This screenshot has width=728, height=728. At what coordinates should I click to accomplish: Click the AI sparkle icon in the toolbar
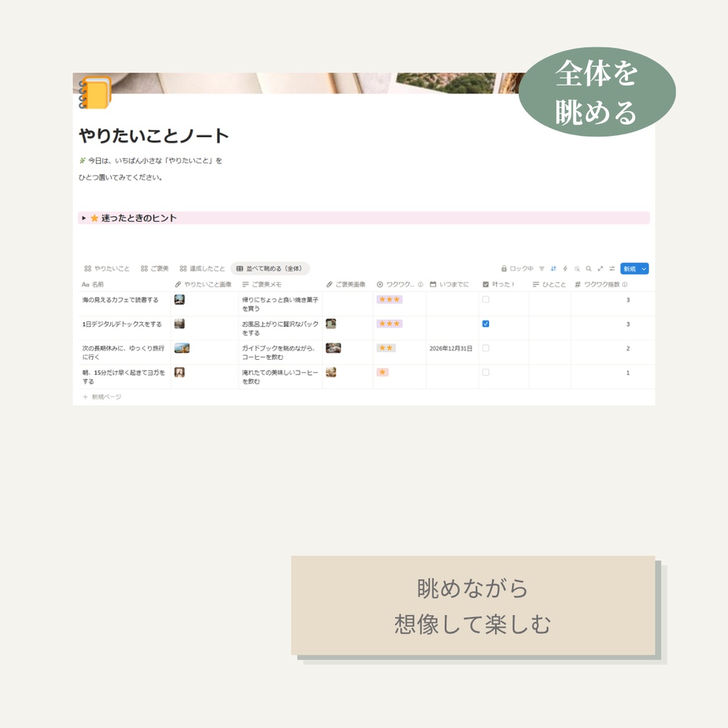577,268
